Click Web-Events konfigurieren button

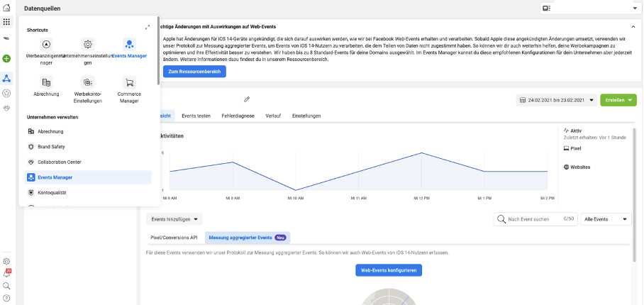(x=389, y=270)
